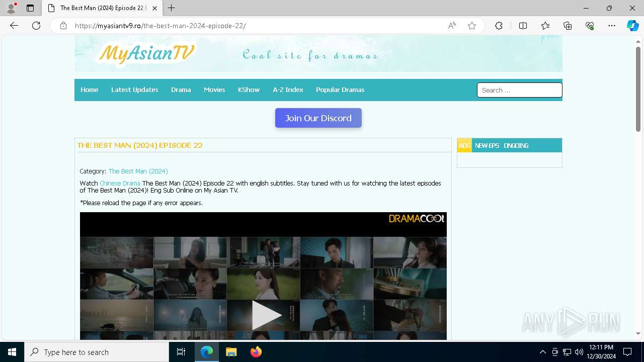Toggle Split screen icon

click(x=523, y=26)
